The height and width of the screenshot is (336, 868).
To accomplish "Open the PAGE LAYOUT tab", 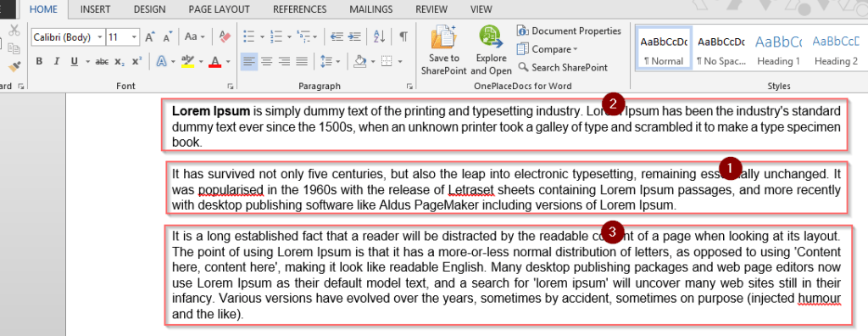I will 220,8.
